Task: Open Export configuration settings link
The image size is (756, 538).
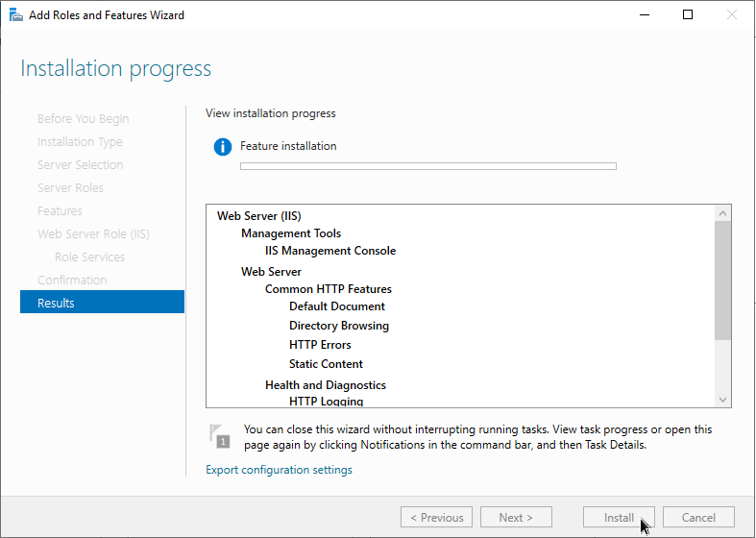Action: (x=279, y=470)
